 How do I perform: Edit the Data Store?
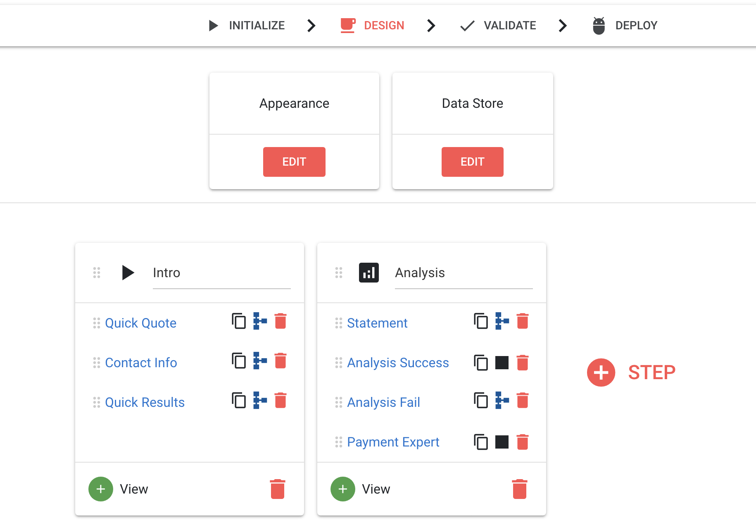[x=472, y=162]
